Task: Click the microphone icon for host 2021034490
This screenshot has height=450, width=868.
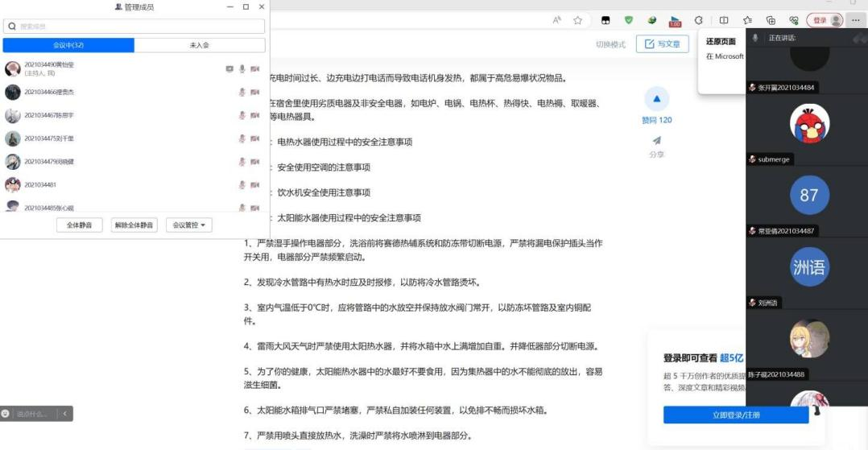Action: pyautogui.click(x=242, y=69)
